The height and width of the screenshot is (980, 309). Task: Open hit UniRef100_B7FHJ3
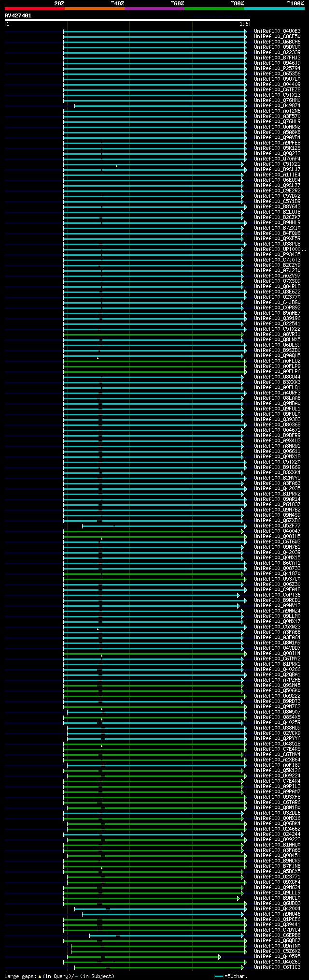[277, 58]
